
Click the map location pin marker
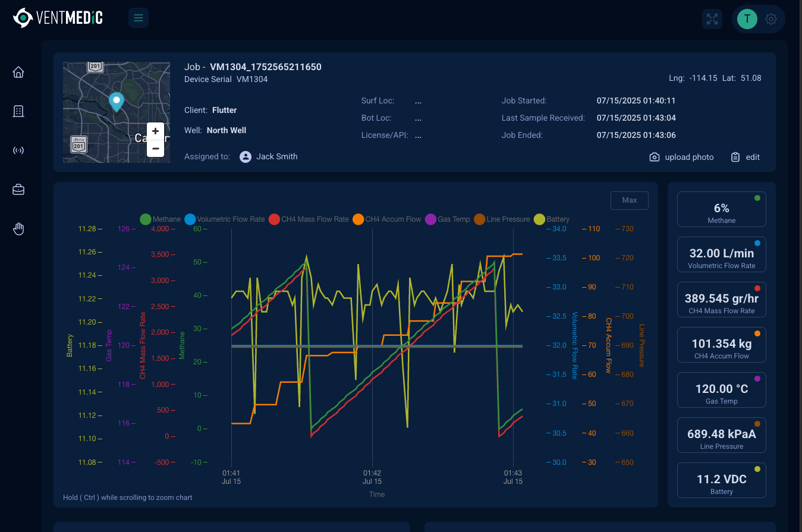pyautogui.click(x=117, y=102)
